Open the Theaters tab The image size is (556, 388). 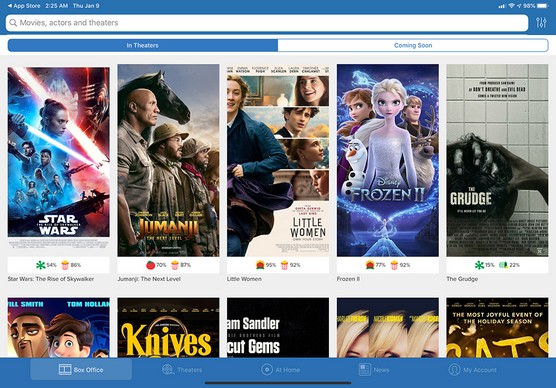(x=182, y=370)
